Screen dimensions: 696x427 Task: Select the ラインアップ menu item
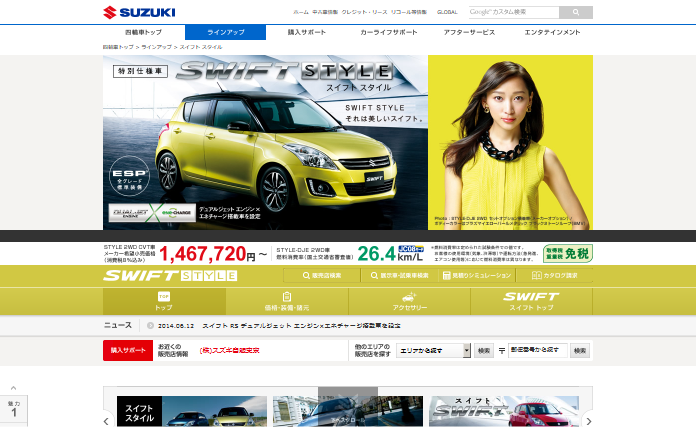pyautogui.click(x=225, y=32)
